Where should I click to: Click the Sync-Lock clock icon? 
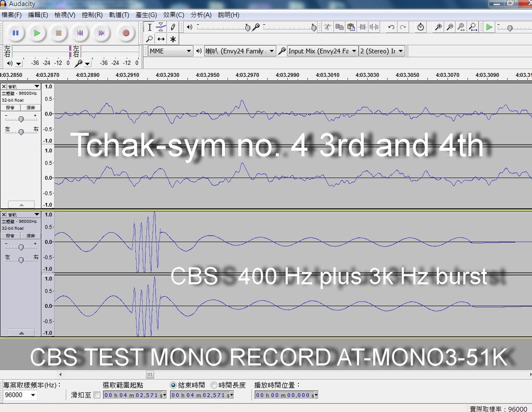click(420, 27)
